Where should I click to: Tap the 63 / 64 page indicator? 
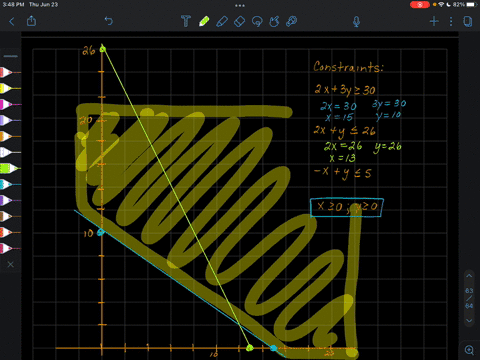469,298
